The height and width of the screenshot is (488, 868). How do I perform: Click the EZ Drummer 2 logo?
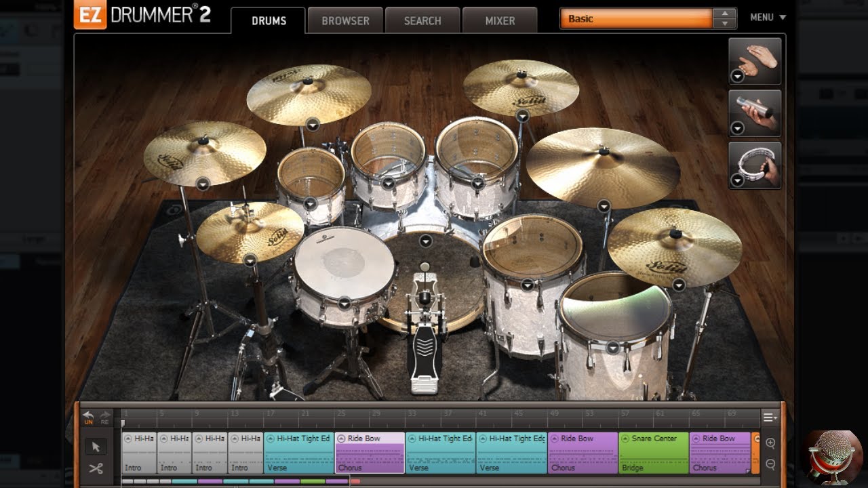pyautogui.click(x=142, y=16)
